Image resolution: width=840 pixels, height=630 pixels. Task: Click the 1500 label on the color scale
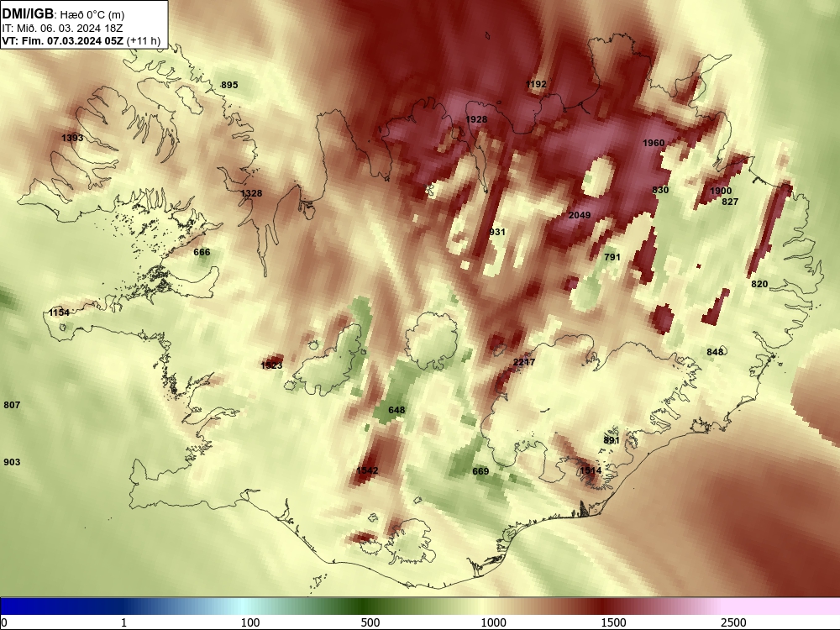click(x=613, y=622)
